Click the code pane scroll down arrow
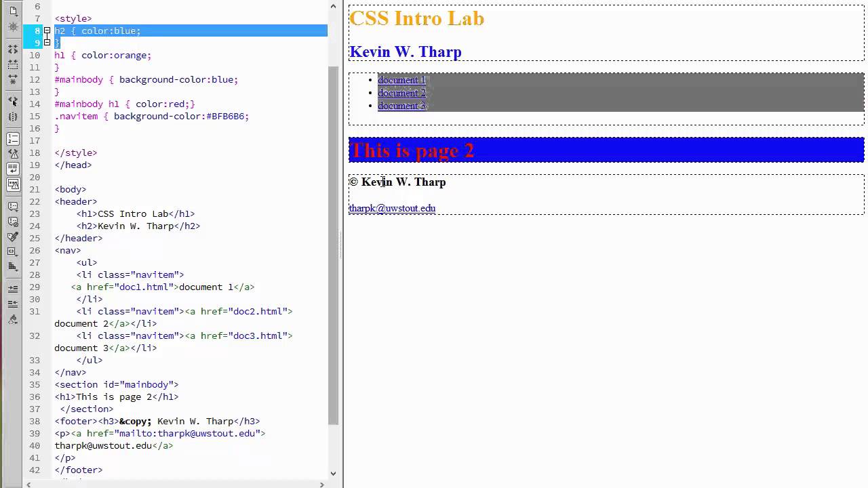 333,473
